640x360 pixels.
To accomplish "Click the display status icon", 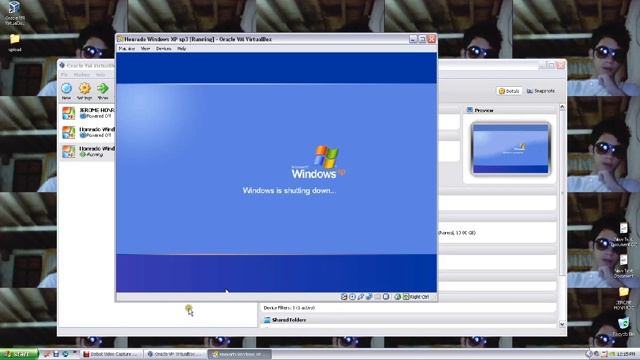I will (x=386, y=297).
